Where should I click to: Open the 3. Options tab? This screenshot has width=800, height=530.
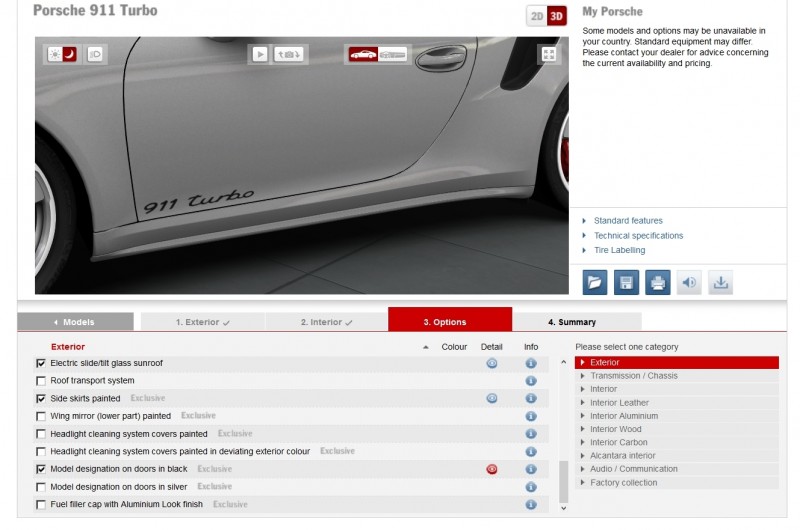[x=450, y=319]
